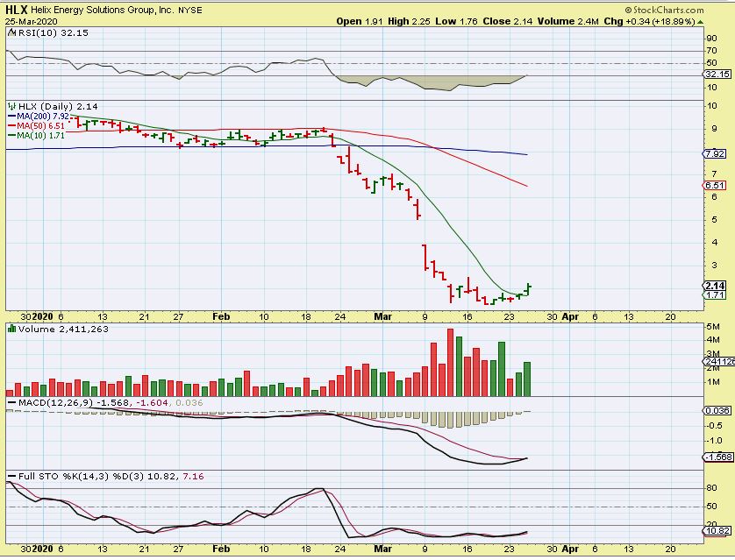735x560 pixels.
Task: Click the -1.604 MACD signal value
Action: tap(151, 403)
